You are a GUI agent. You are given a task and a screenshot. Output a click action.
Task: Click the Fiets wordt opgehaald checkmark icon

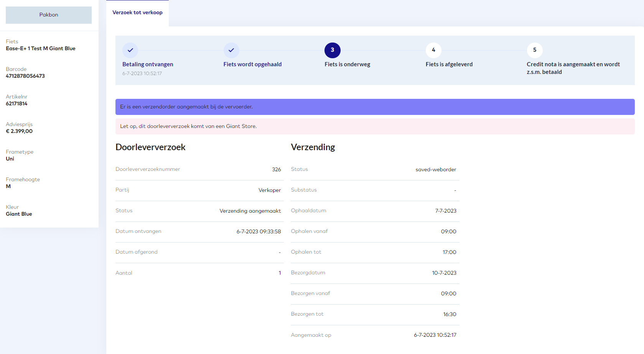[231, 50]
